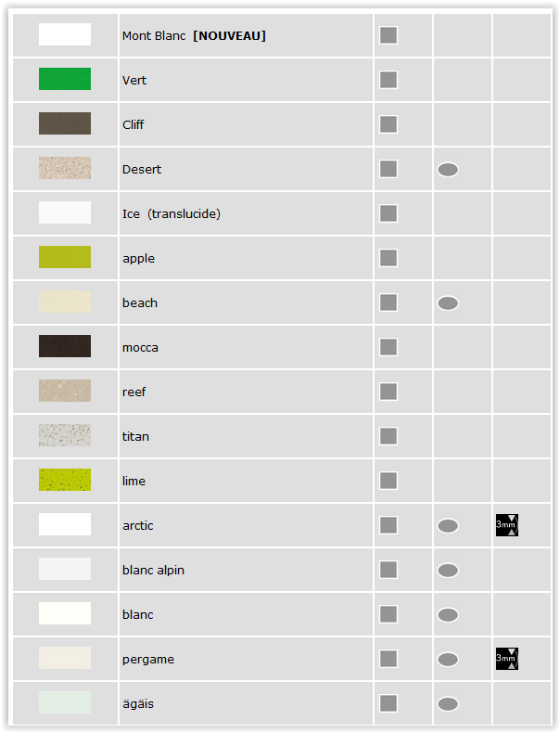Click the square icon in mocca row
560x733 pixels.
pyautogui.click(x=388, y=347)
